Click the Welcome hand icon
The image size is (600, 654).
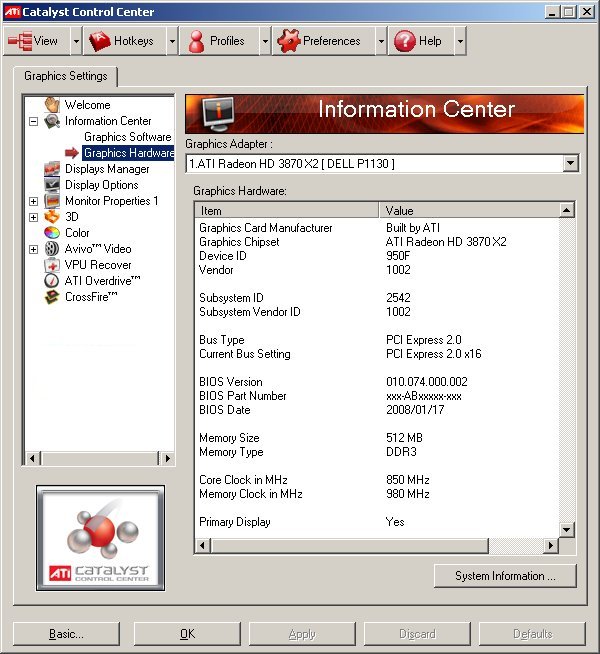(x=52, y=104)
